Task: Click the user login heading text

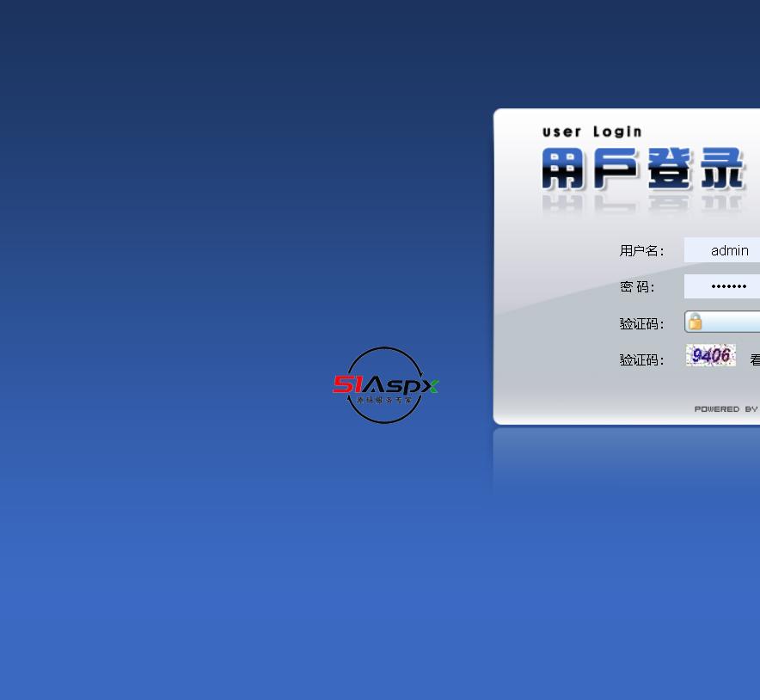Action: [591, 132]
